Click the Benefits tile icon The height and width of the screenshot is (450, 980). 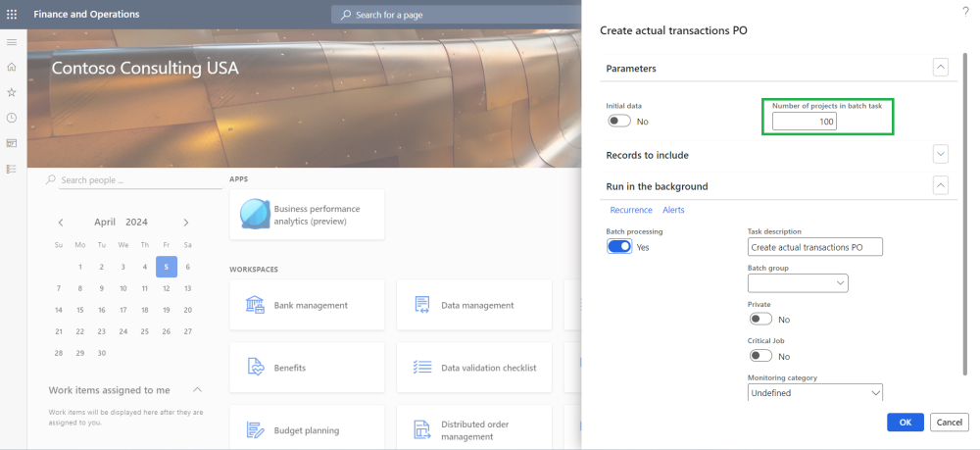pos(255,368)
